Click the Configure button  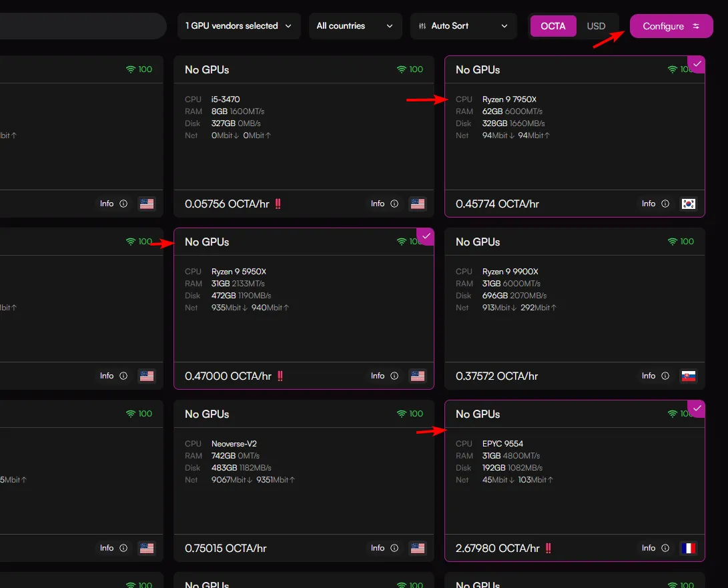tap(671, 26)
